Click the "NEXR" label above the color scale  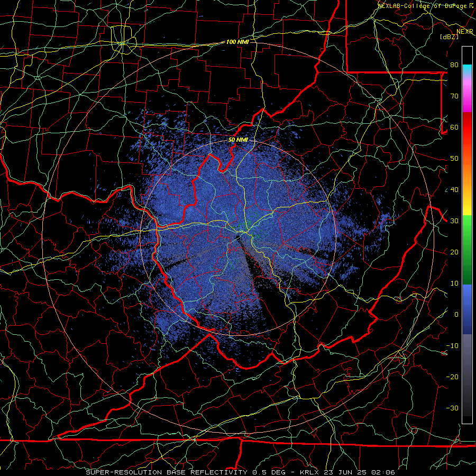click(x=465, y=32)
